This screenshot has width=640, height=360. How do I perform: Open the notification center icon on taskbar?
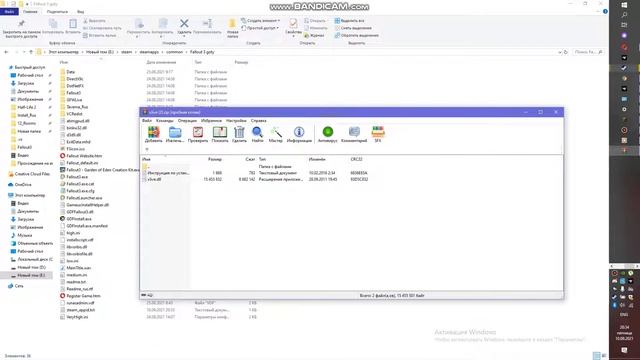point(624,350)
